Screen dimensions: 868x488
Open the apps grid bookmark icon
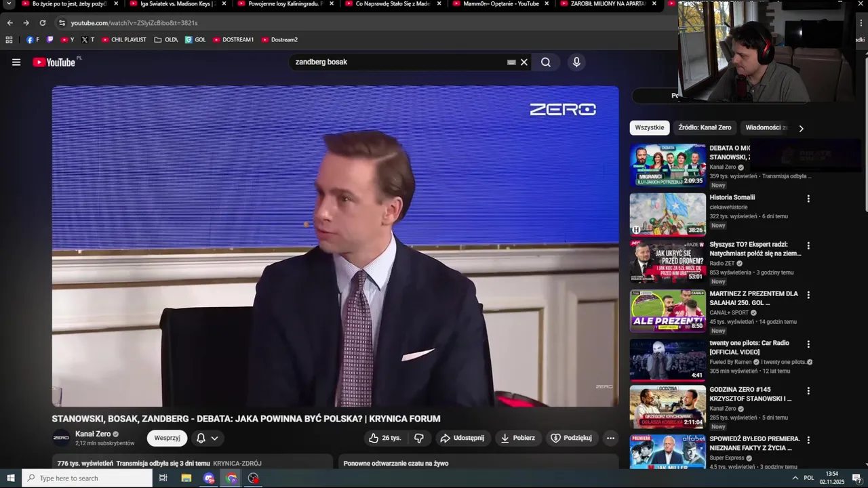tap(9, 40)
